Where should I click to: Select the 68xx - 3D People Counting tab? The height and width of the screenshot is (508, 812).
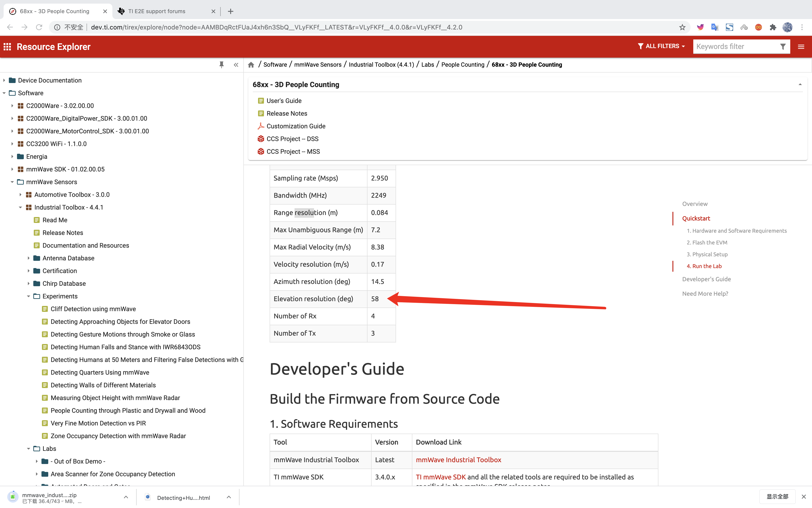point(58,11)
